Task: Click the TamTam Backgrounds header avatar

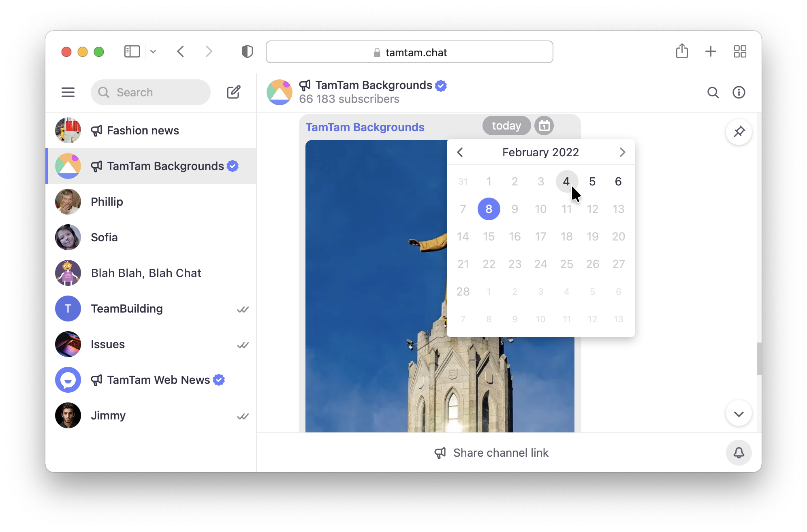Action: pos(279,92)
